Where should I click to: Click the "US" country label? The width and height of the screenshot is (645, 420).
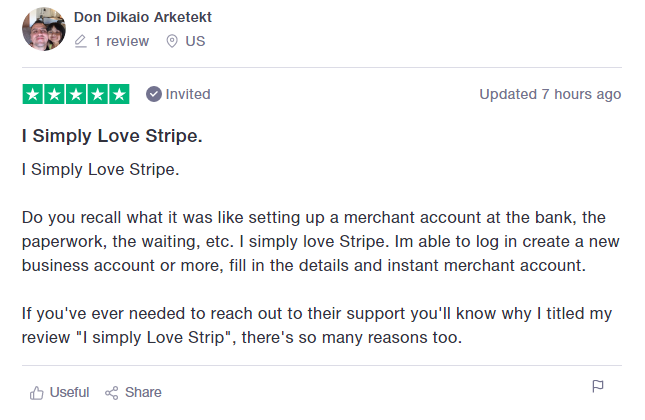click(195, 41)
